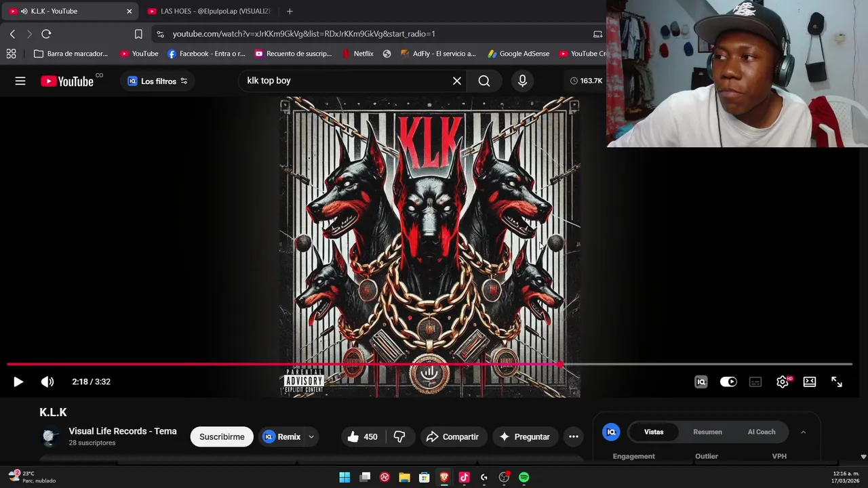The image size is (868, 488).
Task: Share the video via Compartir
Action: (x=453, y=437)
